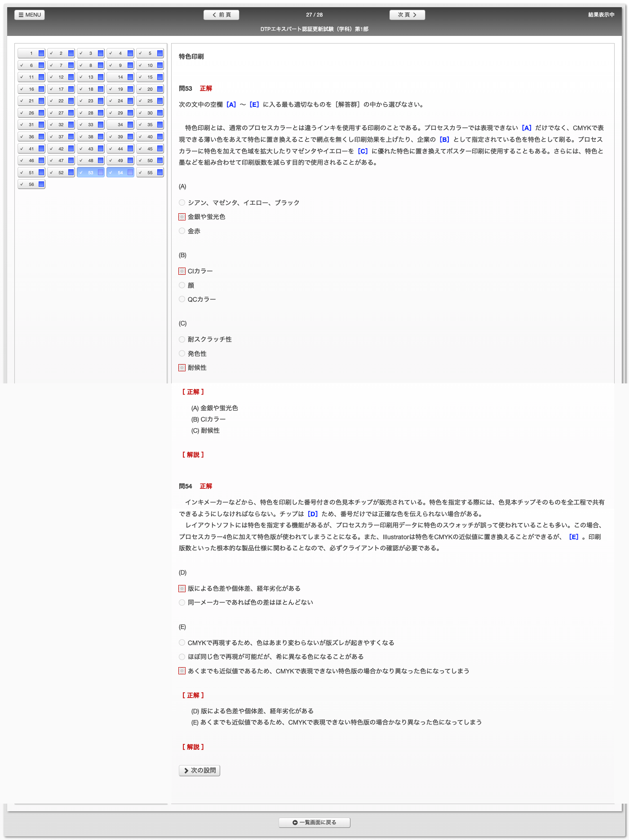
Task: Click 次の設問 chevron button
Action: tap(199, 770)
